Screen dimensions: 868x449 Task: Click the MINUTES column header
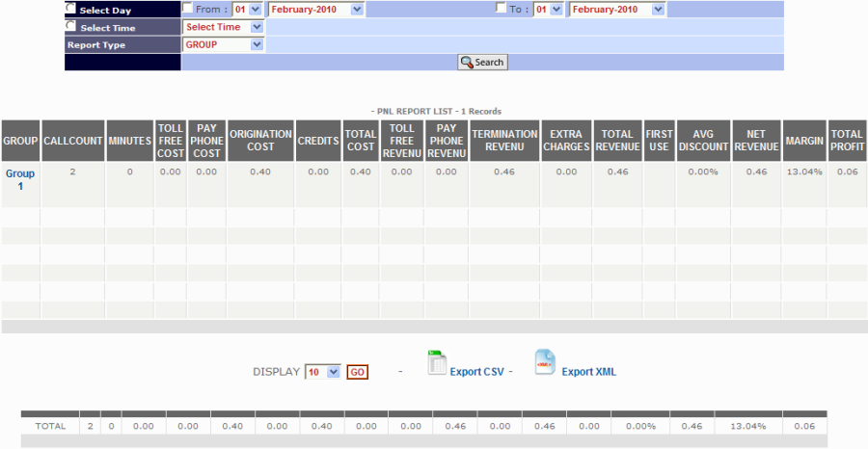[x=130, y=141]
